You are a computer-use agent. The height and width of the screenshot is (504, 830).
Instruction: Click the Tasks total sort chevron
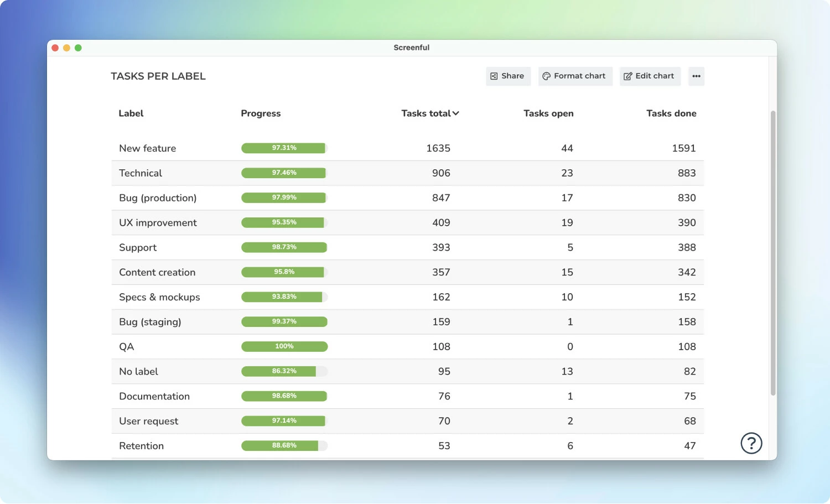pos(456,113)
